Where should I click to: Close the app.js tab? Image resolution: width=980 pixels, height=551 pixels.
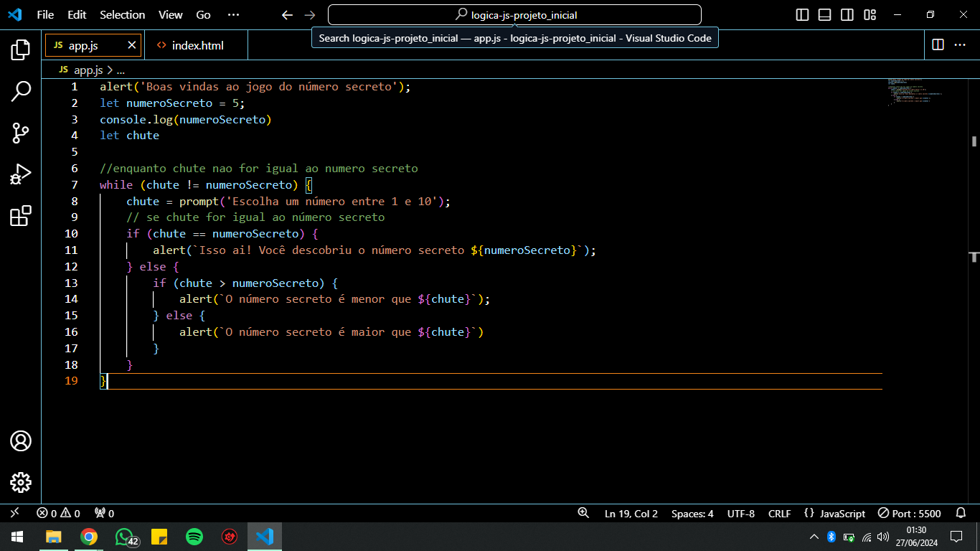click(x=131, y=45)
